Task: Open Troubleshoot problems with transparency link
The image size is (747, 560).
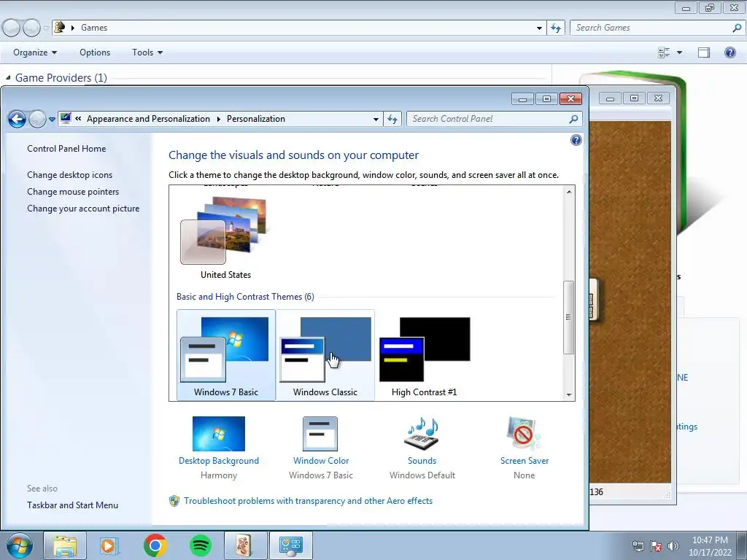Action: (x=309, y=501)
